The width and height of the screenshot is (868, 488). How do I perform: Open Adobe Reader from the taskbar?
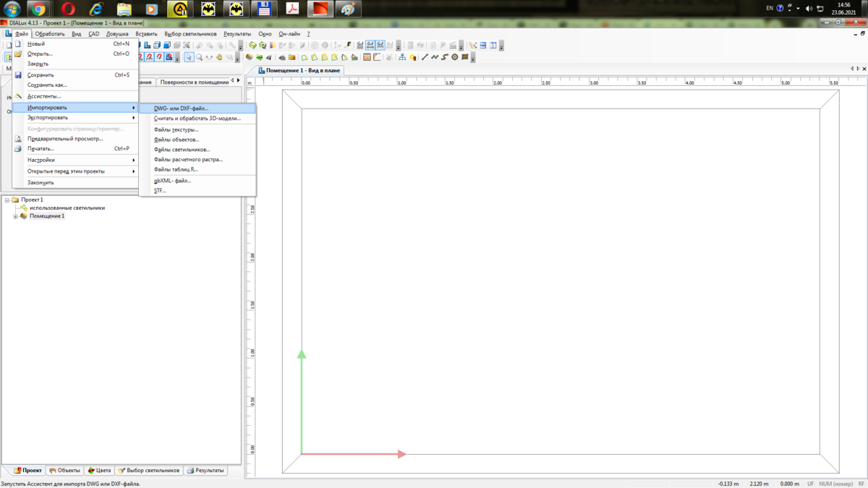pos(292,9)
